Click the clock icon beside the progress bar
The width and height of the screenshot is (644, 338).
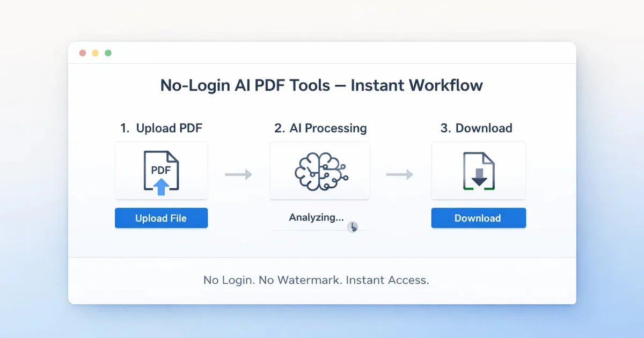tap(353, 228)
